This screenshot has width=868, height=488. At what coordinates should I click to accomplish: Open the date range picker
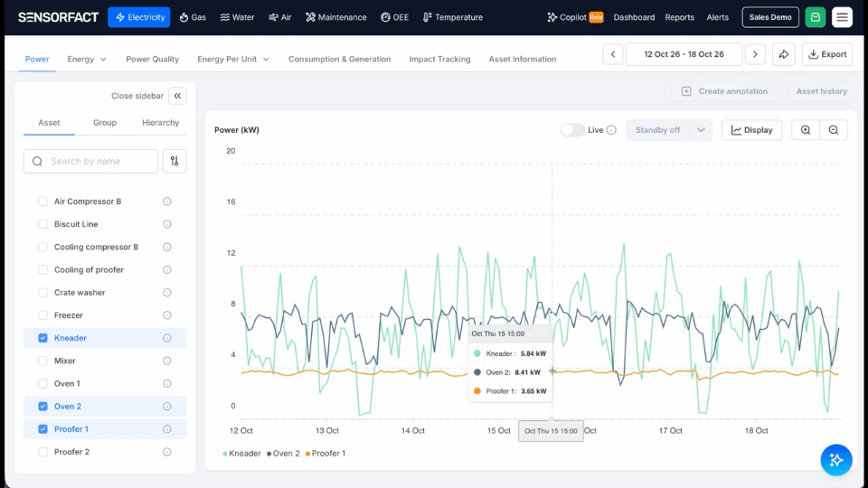coord(684,54)
